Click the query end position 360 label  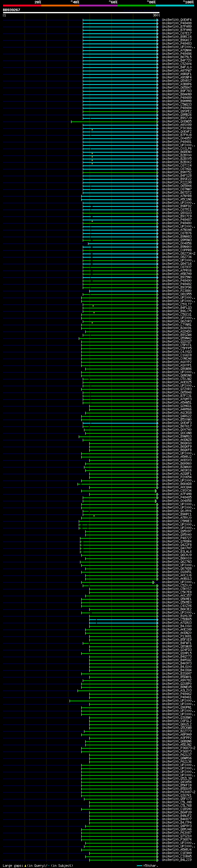(x=155, y=15)
